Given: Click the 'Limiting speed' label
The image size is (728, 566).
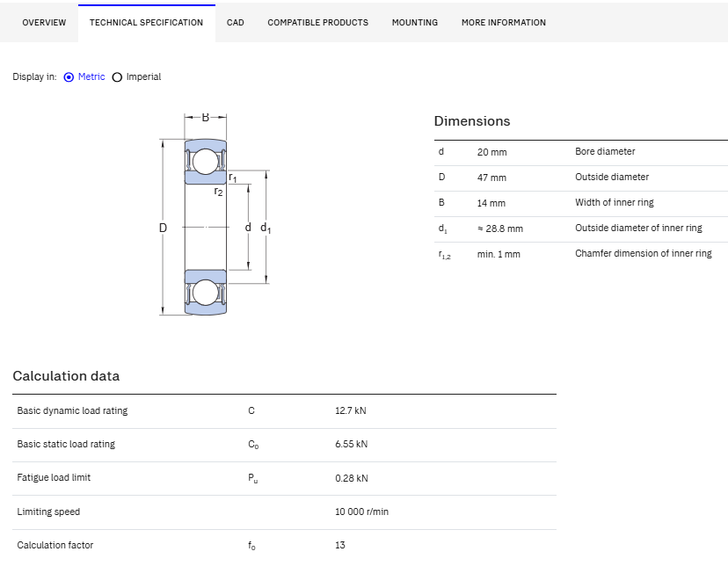Looking at the screenshot, I should (48, 512).
